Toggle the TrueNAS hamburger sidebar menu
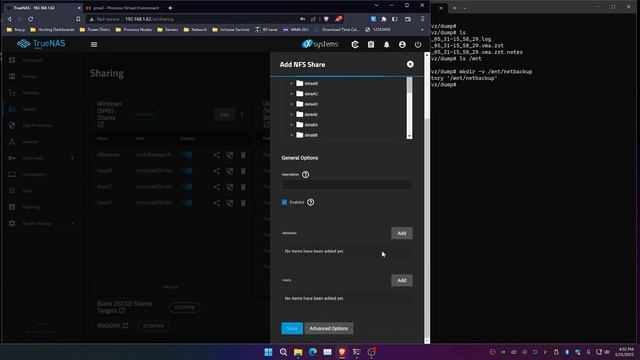The height and width of the screenshot is (360, 640). 94,44
